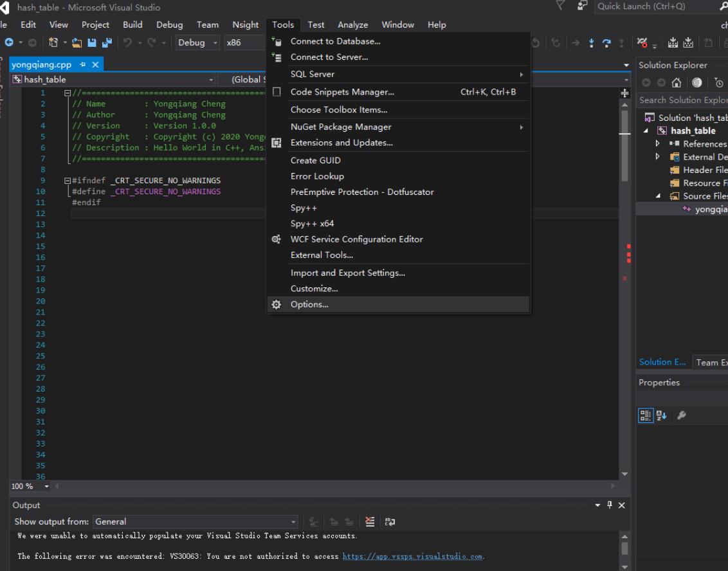The height and width of the screenshot is (571, 728).
Task: Expand the References node in Solution Explorer
Action: pos(657,143)
